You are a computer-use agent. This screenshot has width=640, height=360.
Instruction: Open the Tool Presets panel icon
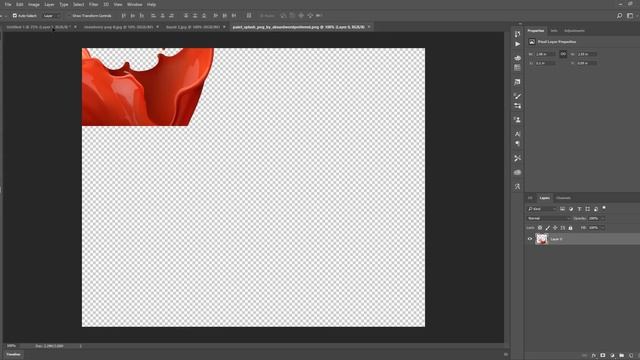(518, 158)
